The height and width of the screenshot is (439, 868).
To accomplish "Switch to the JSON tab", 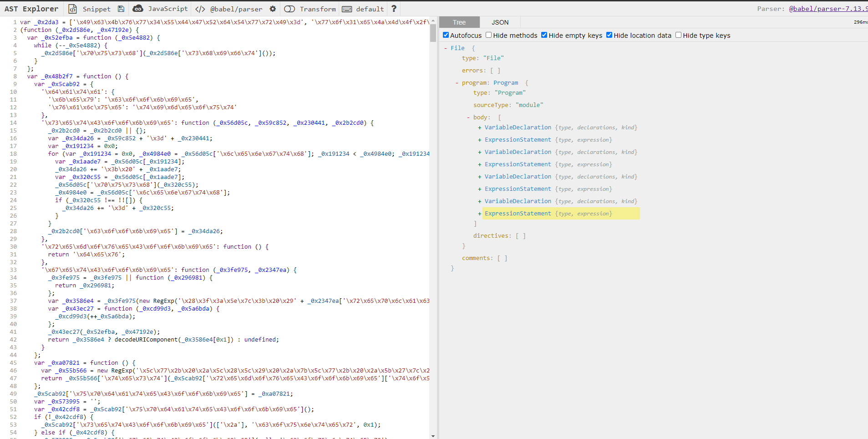I will point(500,22).
